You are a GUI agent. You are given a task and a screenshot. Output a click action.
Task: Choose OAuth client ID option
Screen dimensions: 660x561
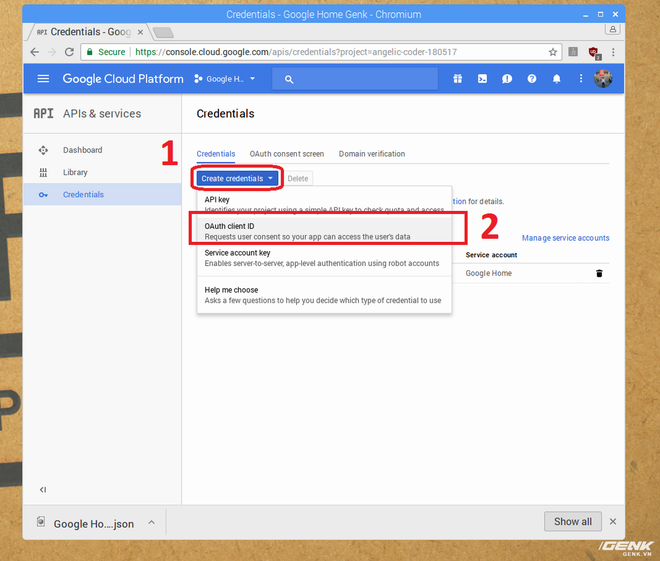coord(324,231)
